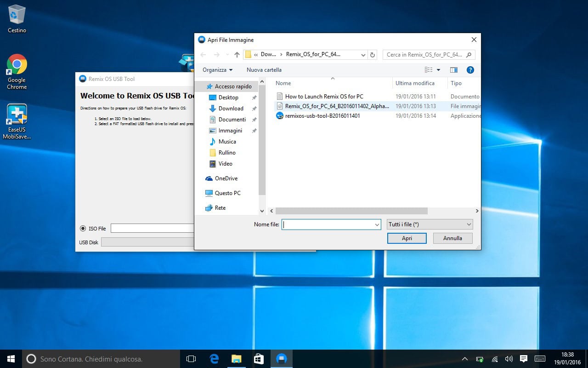Click the Nuova cartella button
This screenshot has height=368, width=588.
264,70
